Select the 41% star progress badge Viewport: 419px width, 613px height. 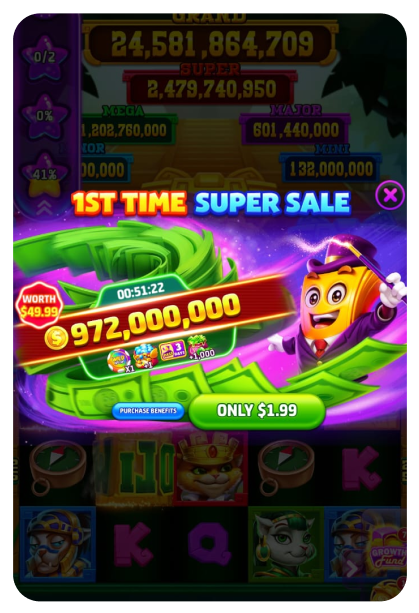click(45, 174)
